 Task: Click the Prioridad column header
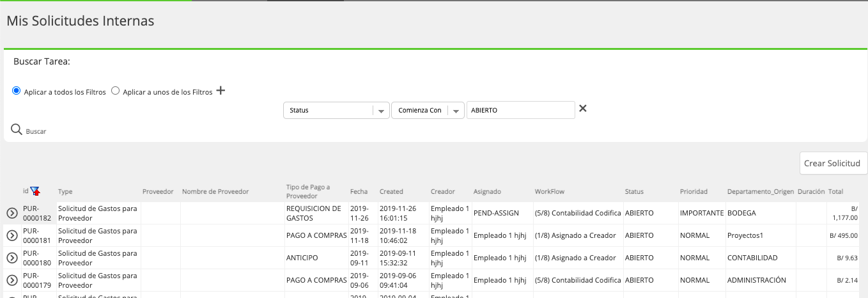[x=694, y=191]
